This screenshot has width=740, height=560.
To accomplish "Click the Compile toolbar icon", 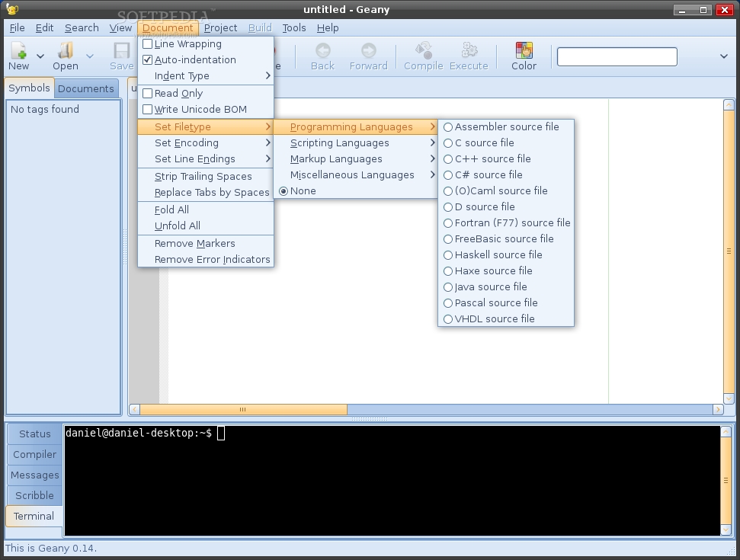I will click(x=423, y=50).
